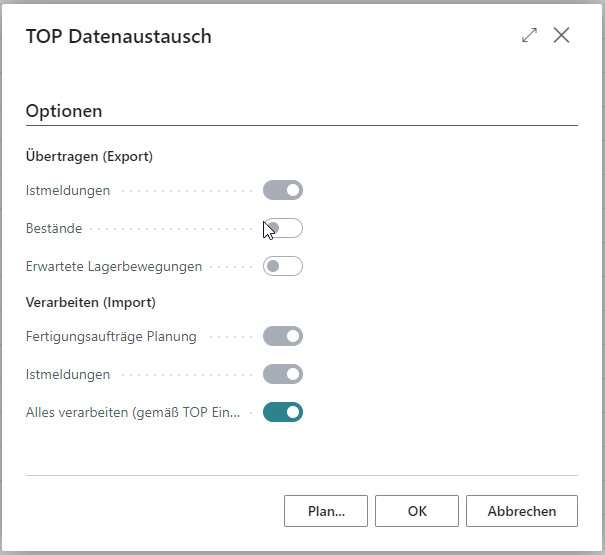
Task: Click the Verarbeiten (Import) group heading
Action: click(x=91, y=302)
